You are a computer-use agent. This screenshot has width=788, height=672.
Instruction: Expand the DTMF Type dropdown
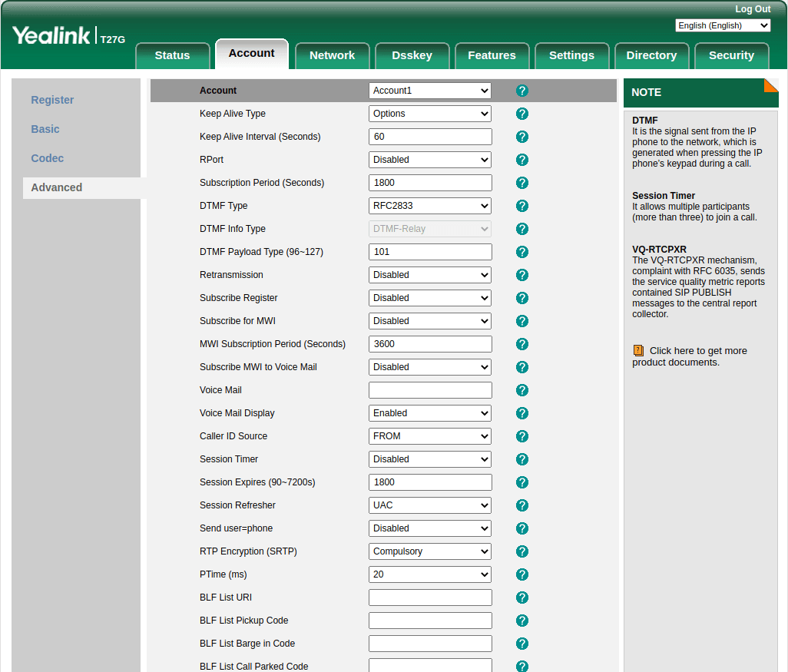(430, 206)
